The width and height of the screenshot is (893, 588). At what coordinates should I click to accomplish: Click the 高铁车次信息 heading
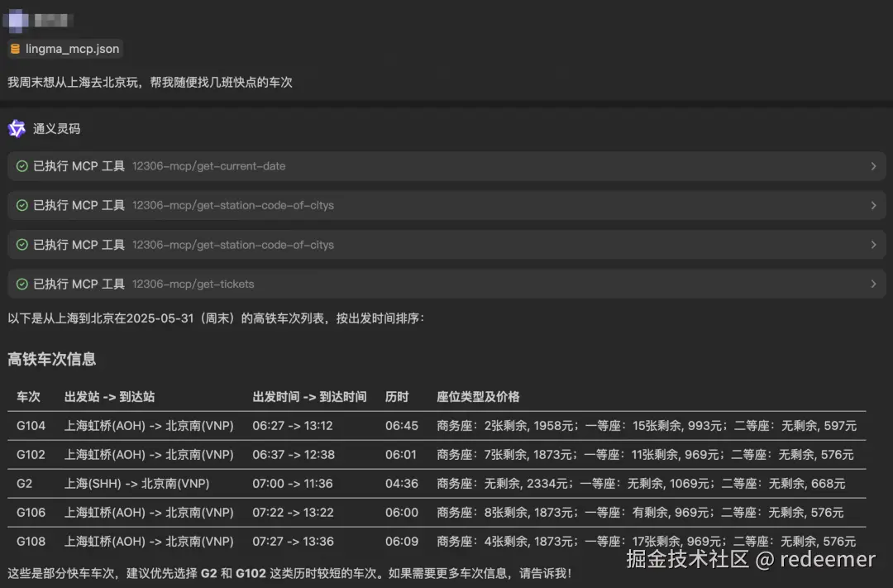click(52, 359)
